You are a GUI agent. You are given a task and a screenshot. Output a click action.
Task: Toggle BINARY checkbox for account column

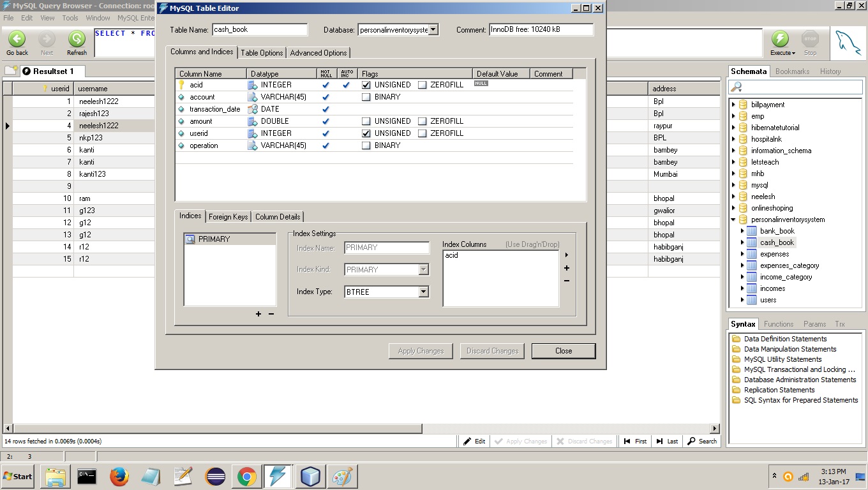pyautogui.click(x=366, y=97)
